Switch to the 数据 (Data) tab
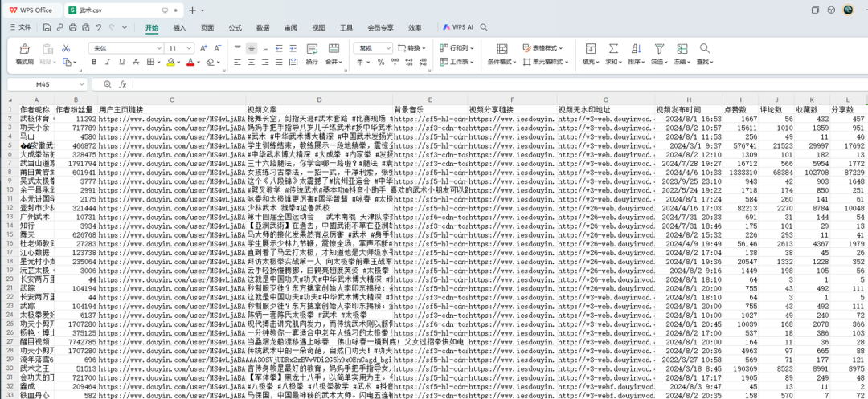The width and height of the screenshot is (868, 399). click(263, 27)
